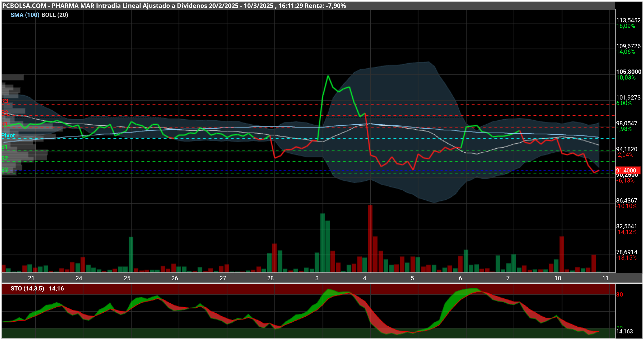Viewport: 644px width, 340px height.
Task: Click the 14,163 stochastic value label
Action: pyautogui.click(x=624, y=332)
